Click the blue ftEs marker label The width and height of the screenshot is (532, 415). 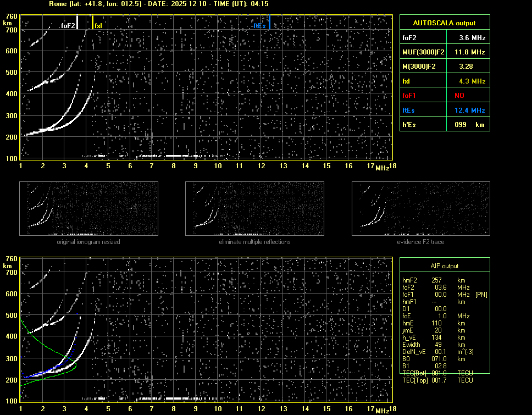[259, 26]
